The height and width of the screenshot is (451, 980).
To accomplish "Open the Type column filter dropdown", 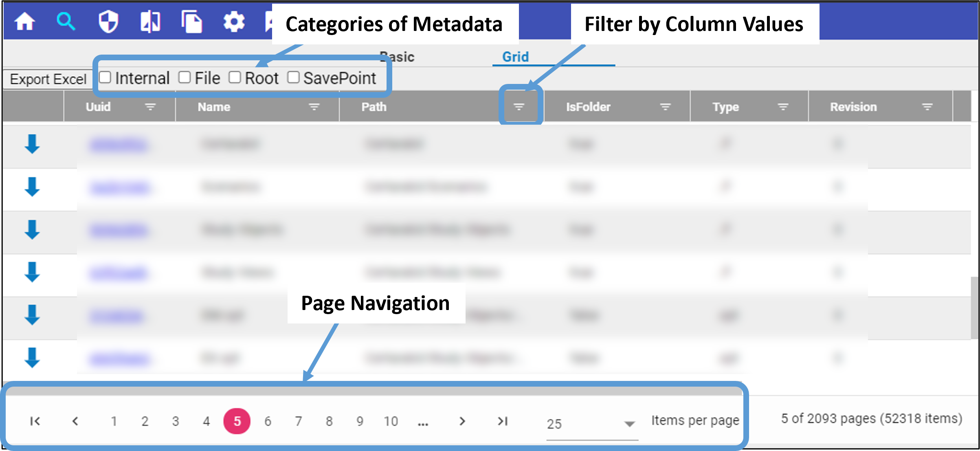I will coord(782,107).
